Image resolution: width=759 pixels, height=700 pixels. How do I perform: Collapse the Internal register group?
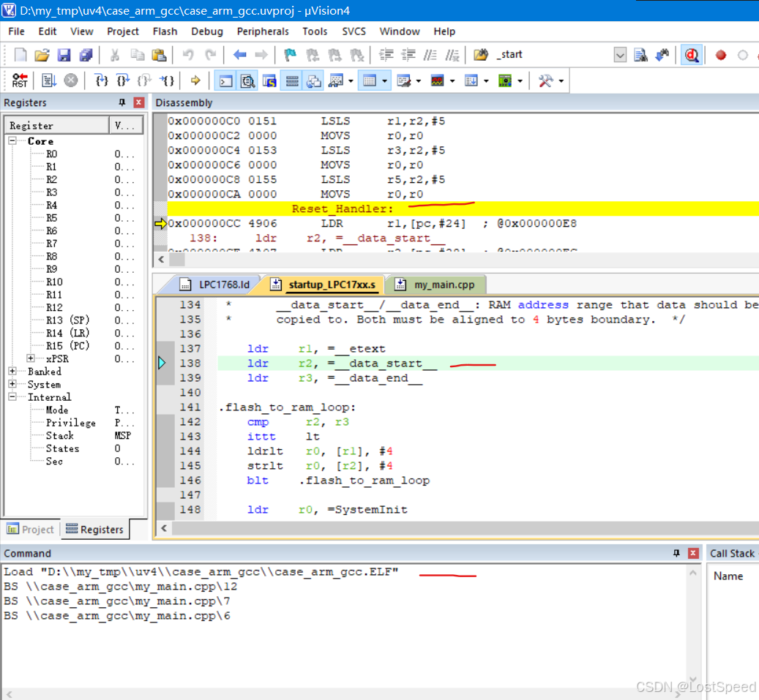coord(12,396)
